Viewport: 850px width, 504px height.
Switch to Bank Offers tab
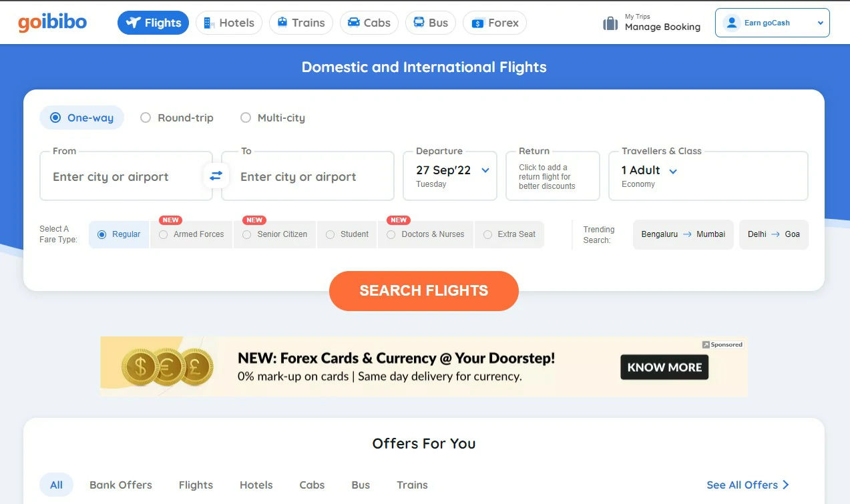pos(120,485)
